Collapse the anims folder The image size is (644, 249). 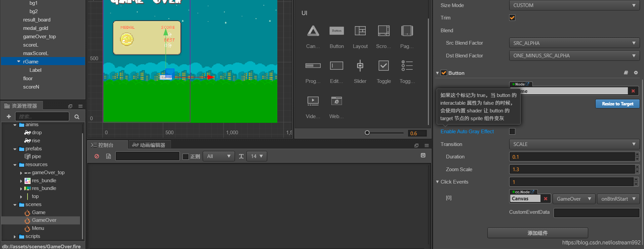15,125
